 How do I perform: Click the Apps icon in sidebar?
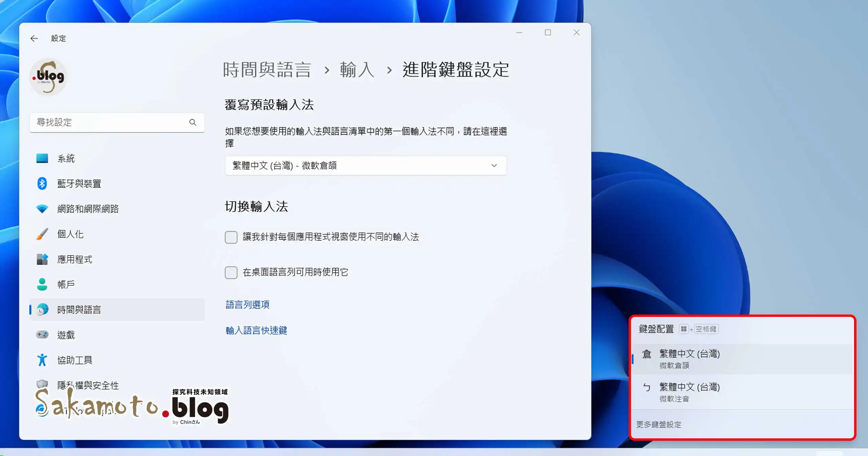pos(42,259)
